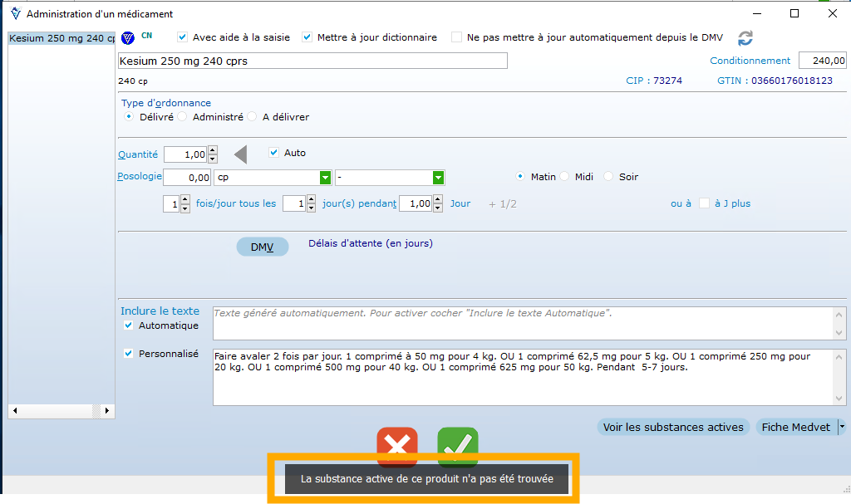Click up arrow of automatic text scrollbar
Viewport: 851px width, 504px height.
tap(839, 315)
